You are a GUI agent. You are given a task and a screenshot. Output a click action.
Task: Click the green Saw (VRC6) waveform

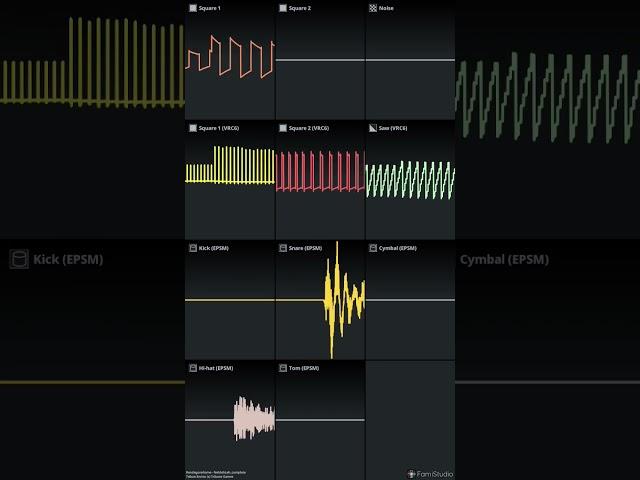pos(410,180)
